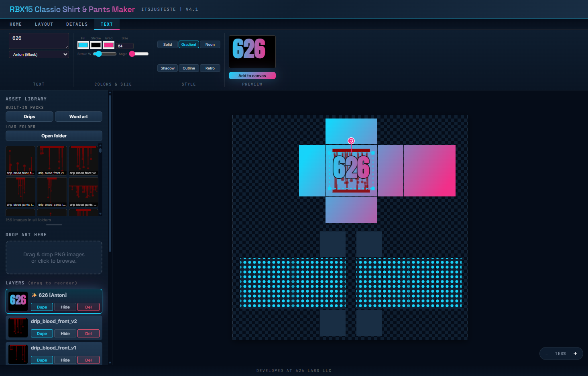Image resolution: width=588 pixels, height=376 pixels.
Task: Click the drag & drop PNG images zone
Action: (x=54, y=257)
